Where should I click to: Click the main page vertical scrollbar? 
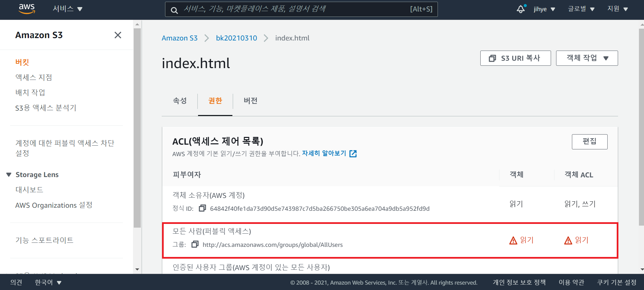coord(641,127)
